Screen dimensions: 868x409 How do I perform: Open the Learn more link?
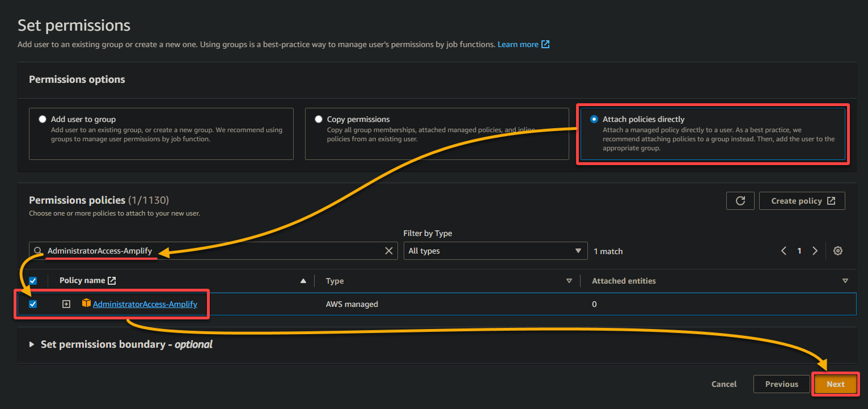518,44
